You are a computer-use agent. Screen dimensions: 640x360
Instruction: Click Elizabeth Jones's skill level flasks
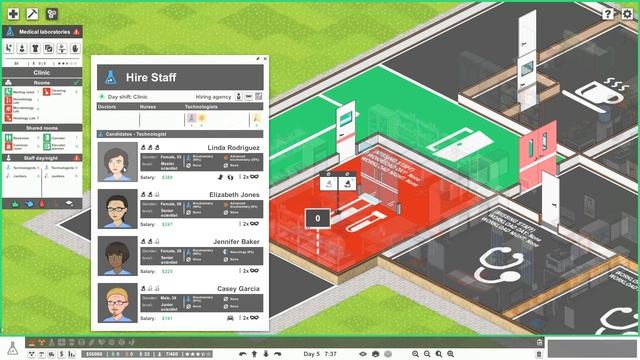point(150,195)
